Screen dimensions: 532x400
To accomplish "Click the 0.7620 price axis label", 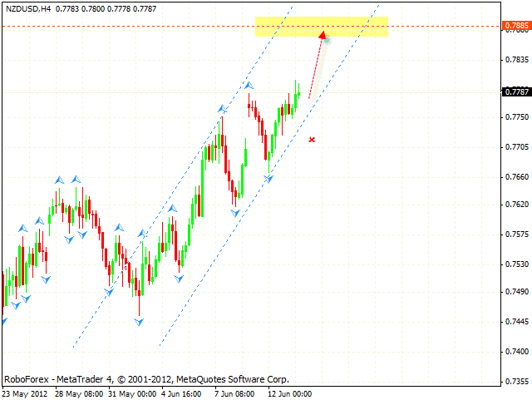I will [x=516, y=205].
